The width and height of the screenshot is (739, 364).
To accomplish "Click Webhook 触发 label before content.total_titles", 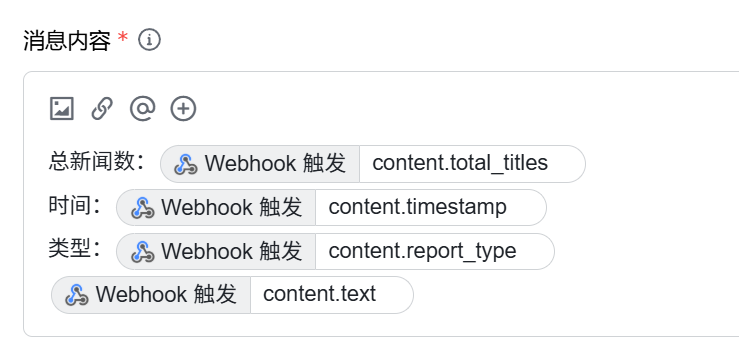I will [x=275, y=164].
